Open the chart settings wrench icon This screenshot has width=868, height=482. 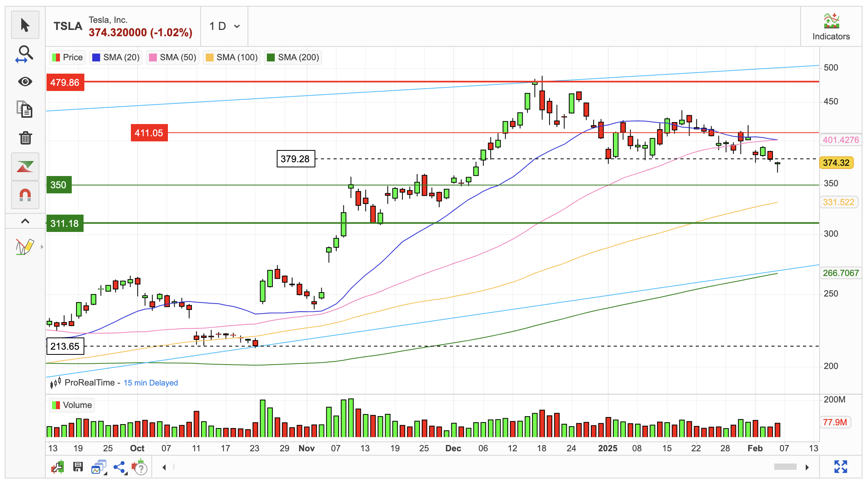58,467
